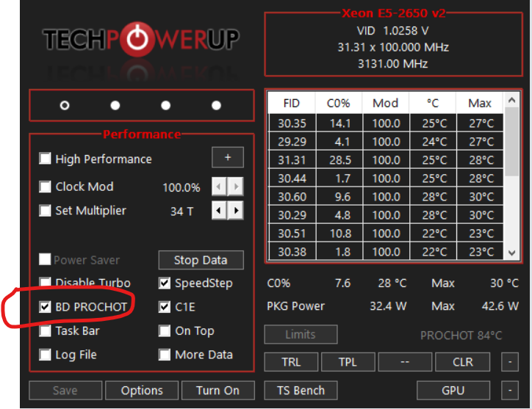The width and height of the screenshot is (532, 409).
Task: Increase Clock Mod with right arrow
Action: pyautogui.click(x=236, y=187)
